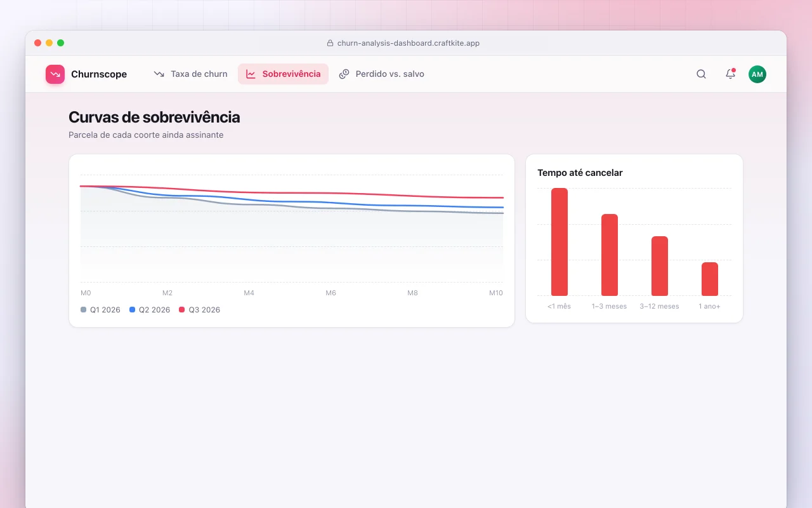Click the Parcela de cada coorte subtitle
812x508 pixels.
coord(146,135)
